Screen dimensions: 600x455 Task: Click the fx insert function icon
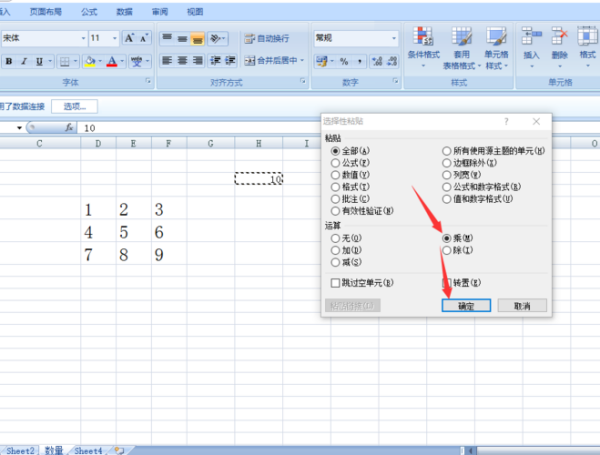click(x=69, y=127)
